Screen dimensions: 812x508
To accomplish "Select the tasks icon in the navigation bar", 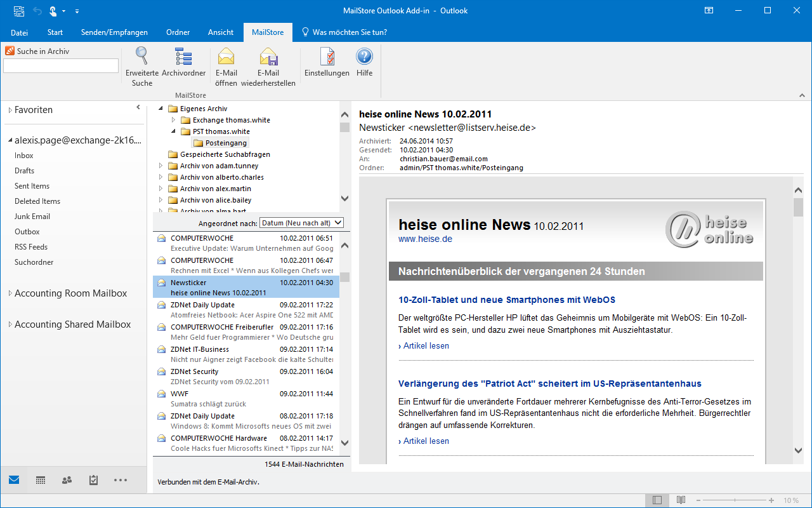I will pyautogui.click(x=93, y=479).
